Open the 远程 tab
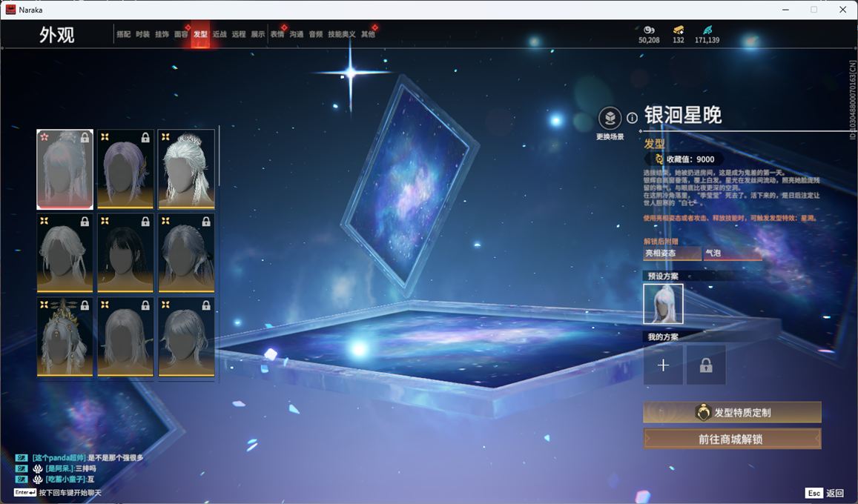The height and width of the screenshot is (504, 858). (239, 34)
